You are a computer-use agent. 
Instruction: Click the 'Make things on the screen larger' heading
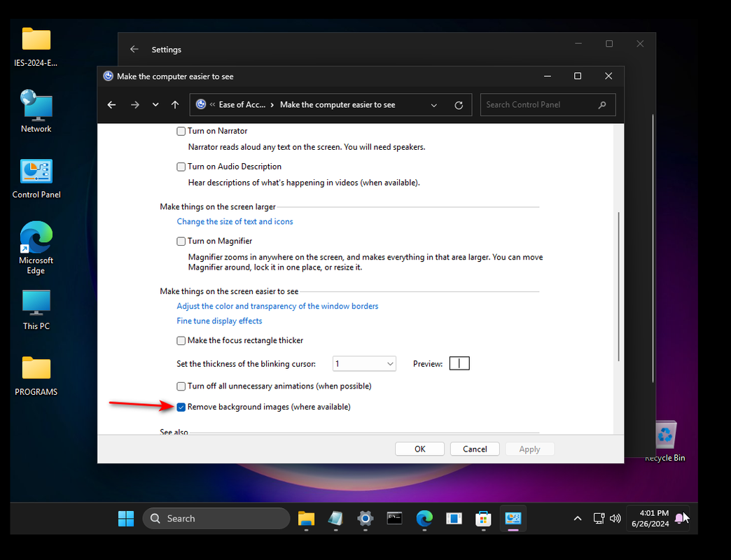(218, 207)
